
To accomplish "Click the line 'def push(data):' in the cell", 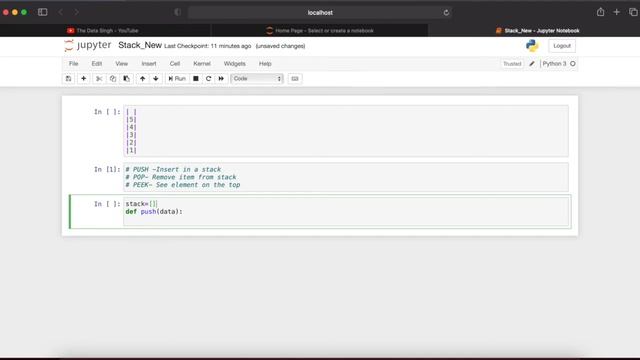I will click(154, 211).
